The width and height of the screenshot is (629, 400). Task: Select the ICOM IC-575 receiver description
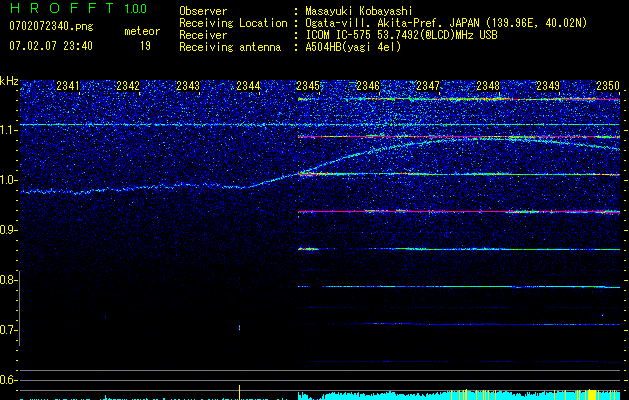tap(401, 35)
